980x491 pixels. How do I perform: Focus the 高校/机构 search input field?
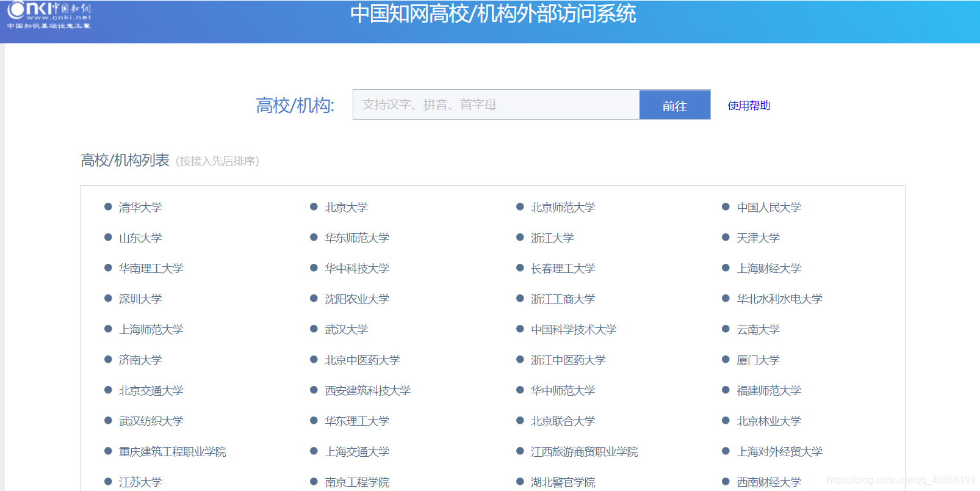[496, 104]
